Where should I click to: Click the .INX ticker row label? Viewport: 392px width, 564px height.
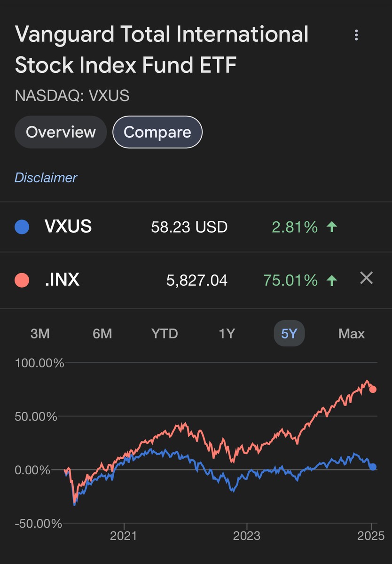62,281
